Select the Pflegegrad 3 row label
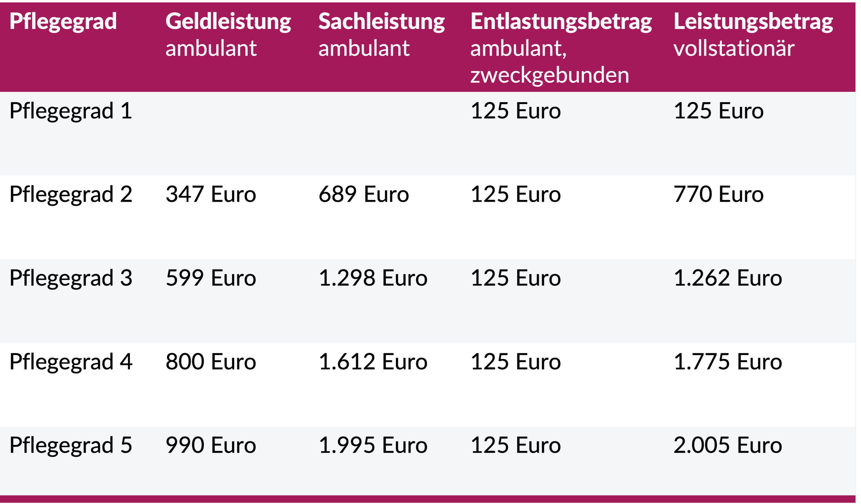The height and width of the screenshot is (504, 861). click(x=71, y=279)
